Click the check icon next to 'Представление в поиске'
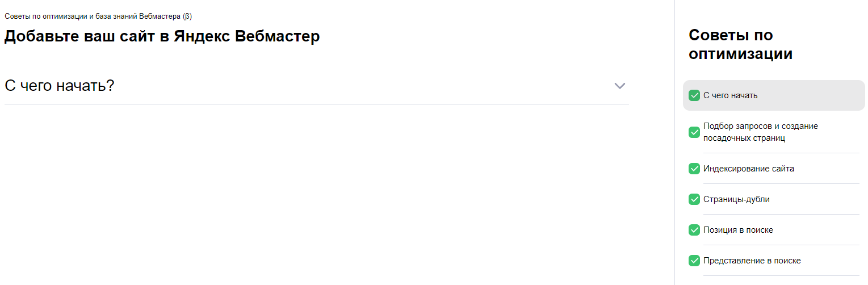The image size is (868, 285). pos(694,261)
